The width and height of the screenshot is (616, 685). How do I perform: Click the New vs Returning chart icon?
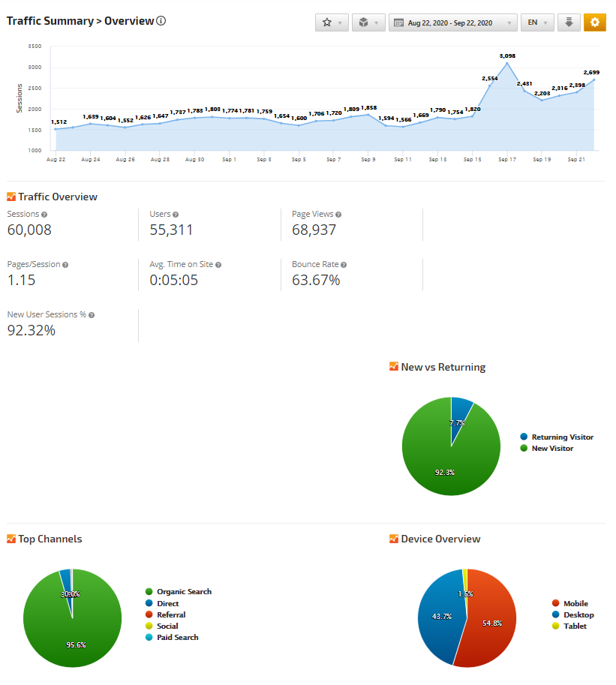[x=394, y=366]
